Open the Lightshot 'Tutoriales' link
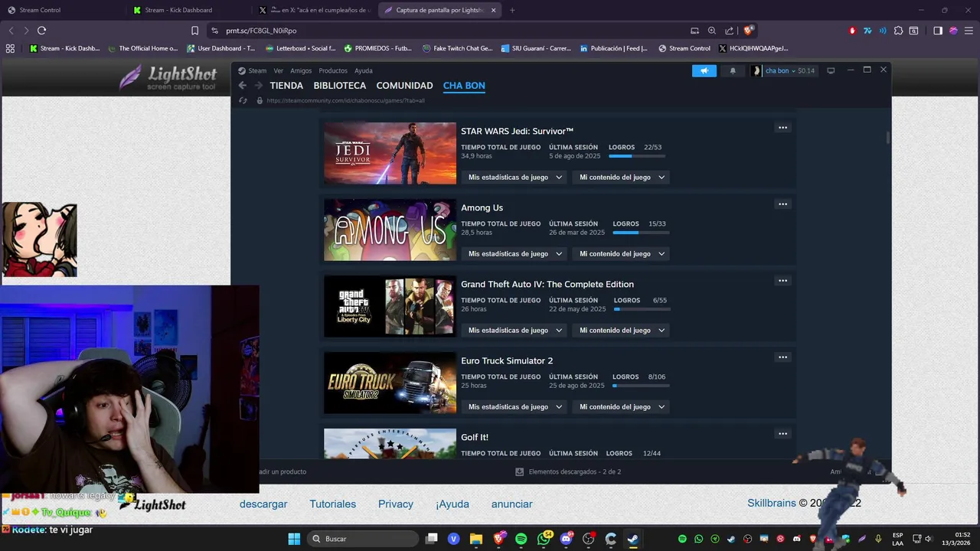Screen dimensions: 980x551 click(x=333, y=504)
